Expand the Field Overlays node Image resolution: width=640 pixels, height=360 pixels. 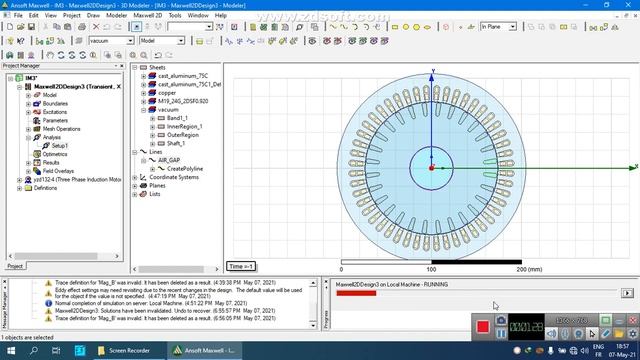pos(28,171)
